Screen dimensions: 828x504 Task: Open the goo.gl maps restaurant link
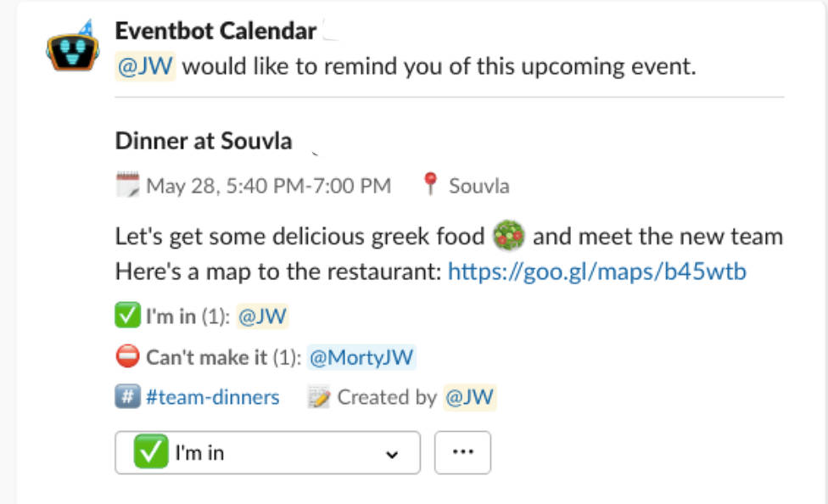click(596, 272)
